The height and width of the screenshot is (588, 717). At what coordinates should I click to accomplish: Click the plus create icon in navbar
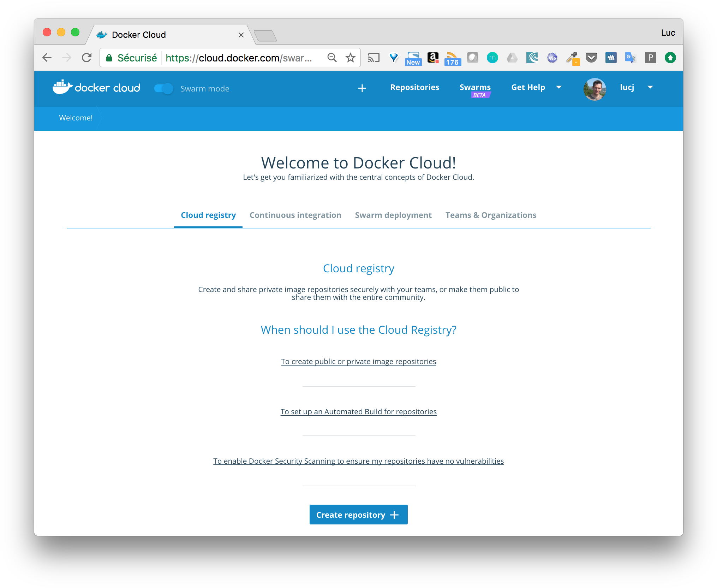pyautogui.click(x=362, y=88)
